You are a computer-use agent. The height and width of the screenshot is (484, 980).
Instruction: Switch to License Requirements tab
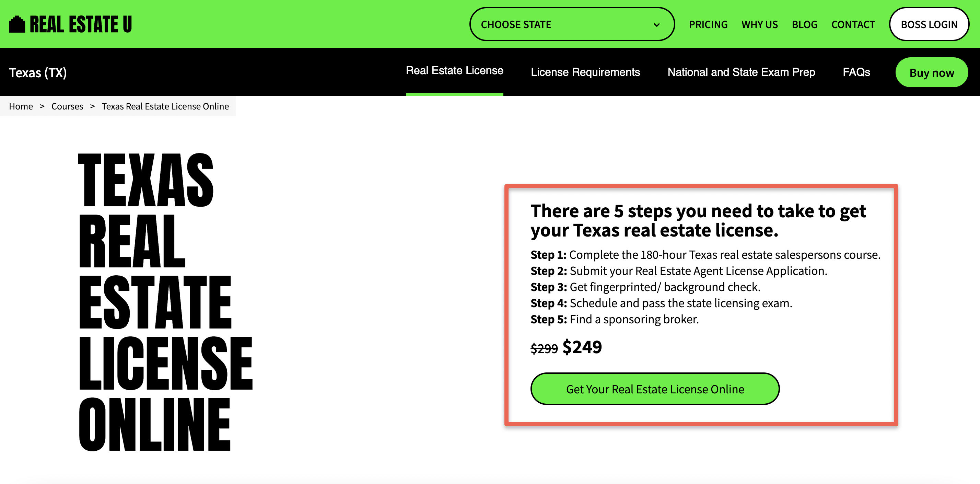pyautogui.click(x=586, y=71)
